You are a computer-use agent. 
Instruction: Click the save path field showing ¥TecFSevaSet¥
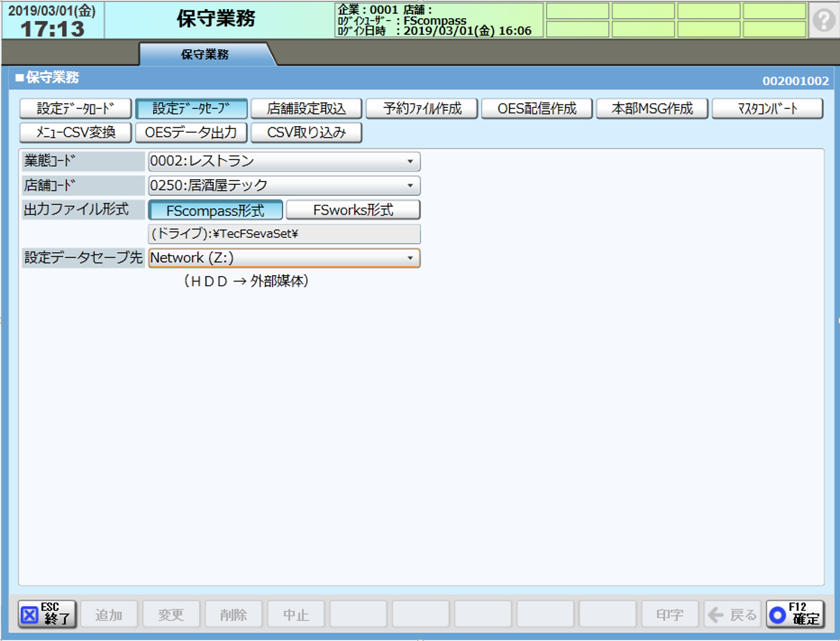(284, 234)
